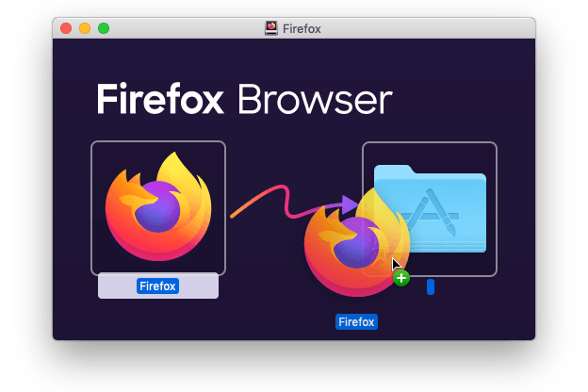
Task: Click the Firefox window title text
Action: tap(302, 29)
